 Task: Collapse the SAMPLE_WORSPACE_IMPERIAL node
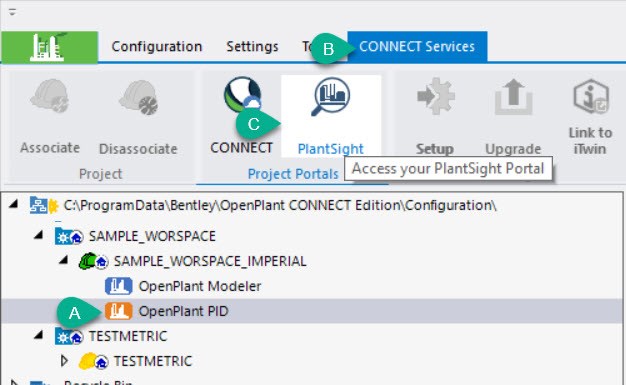click(x=63, y=261)
